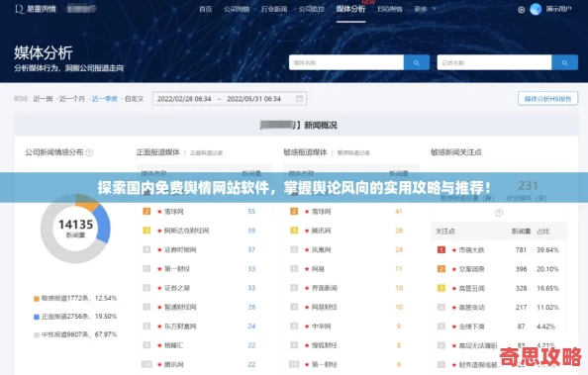
Task: Click red star beside 中华网
Action: [x=307, y=327]
